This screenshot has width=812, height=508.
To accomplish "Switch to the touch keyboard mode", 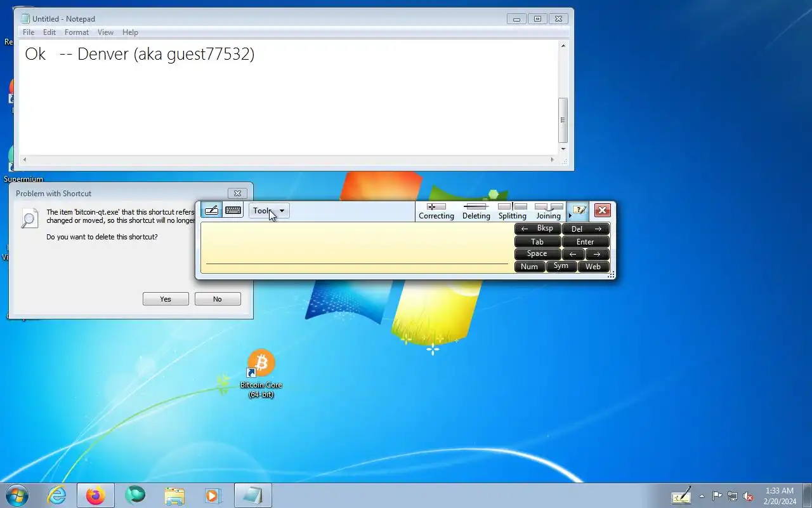I will 233,210.
